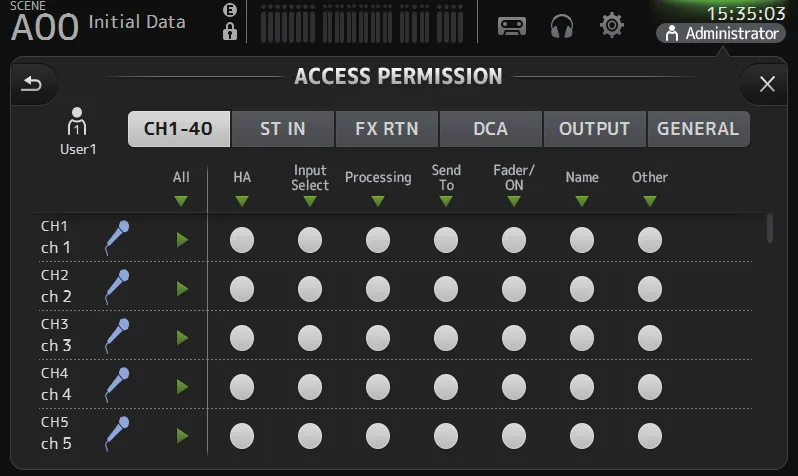This screenshot has width=798, height=476.
Task: Click the CH4 microphone icon
Action: coord(117,385)
